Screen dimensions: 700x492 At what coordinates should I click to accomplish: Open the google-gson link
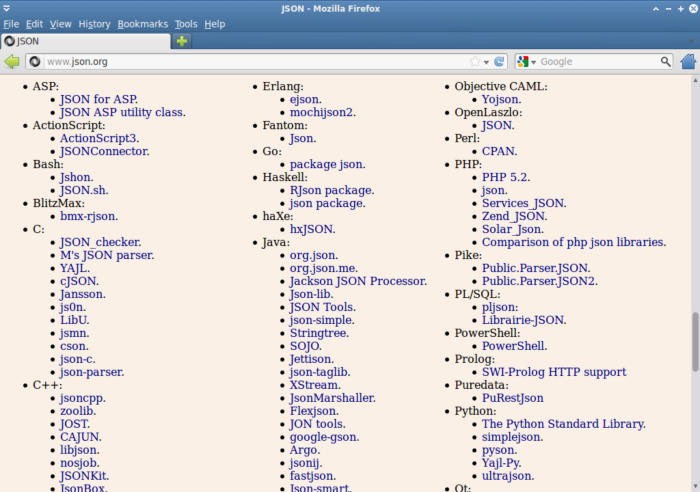pyautogui.click(x=325, y=437)
